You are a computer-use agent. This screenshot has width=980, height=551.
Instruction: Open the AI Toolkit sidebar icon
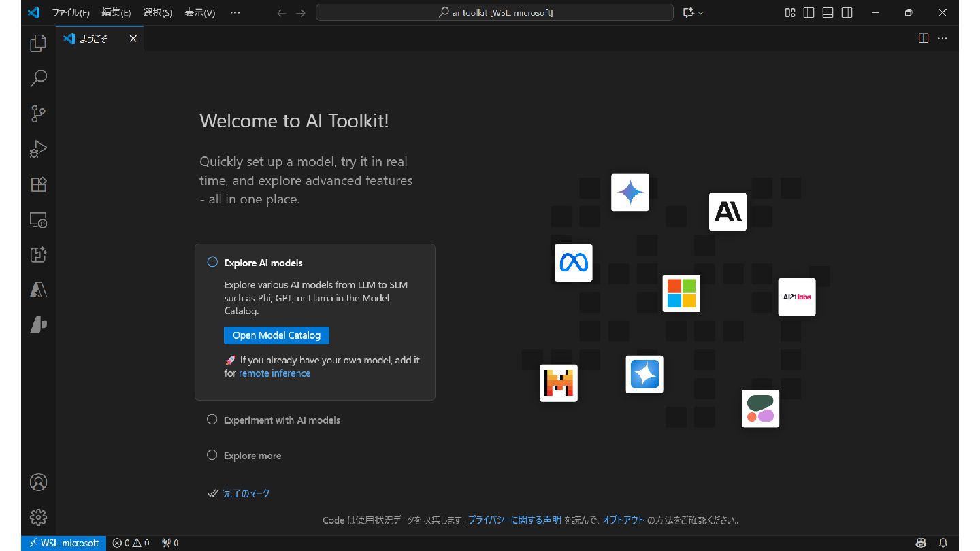38,254
